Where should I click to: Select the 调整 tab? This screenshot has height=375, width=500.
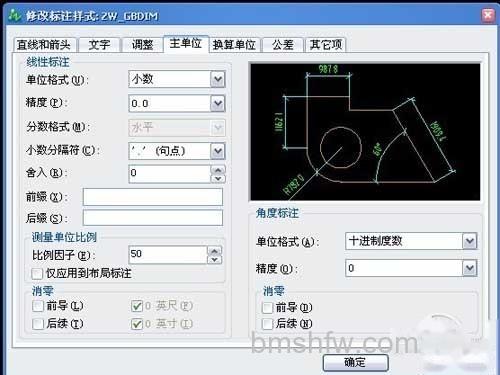142,45
